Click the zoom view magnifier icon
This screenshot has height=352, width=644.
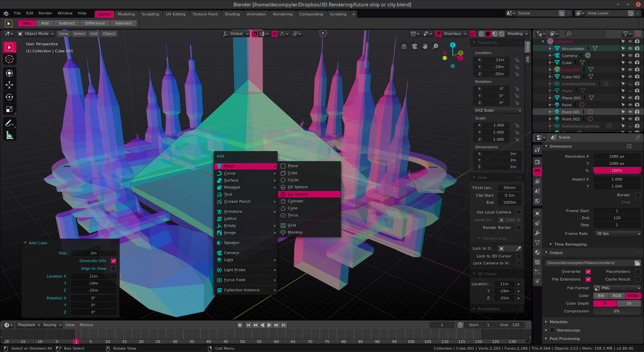pyautogui.click(x=435, y=46)
